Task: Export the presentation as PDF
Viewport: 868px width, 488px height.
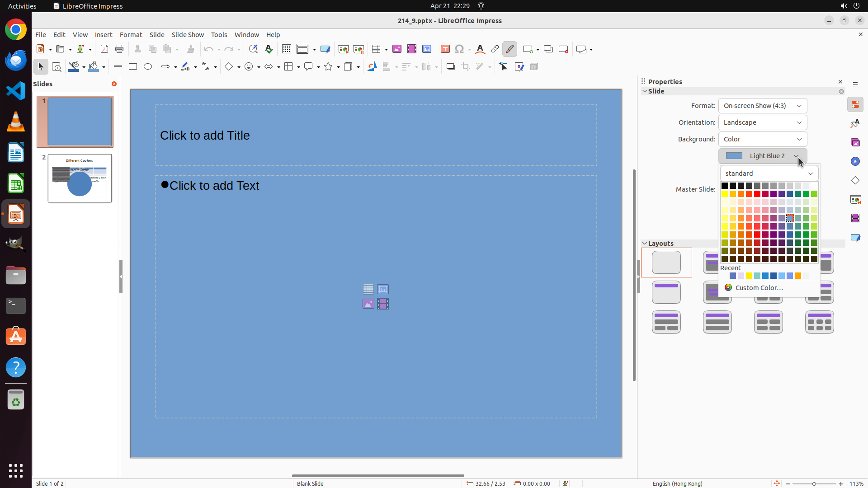Action: pyautogui.click(x=104, y=49)
